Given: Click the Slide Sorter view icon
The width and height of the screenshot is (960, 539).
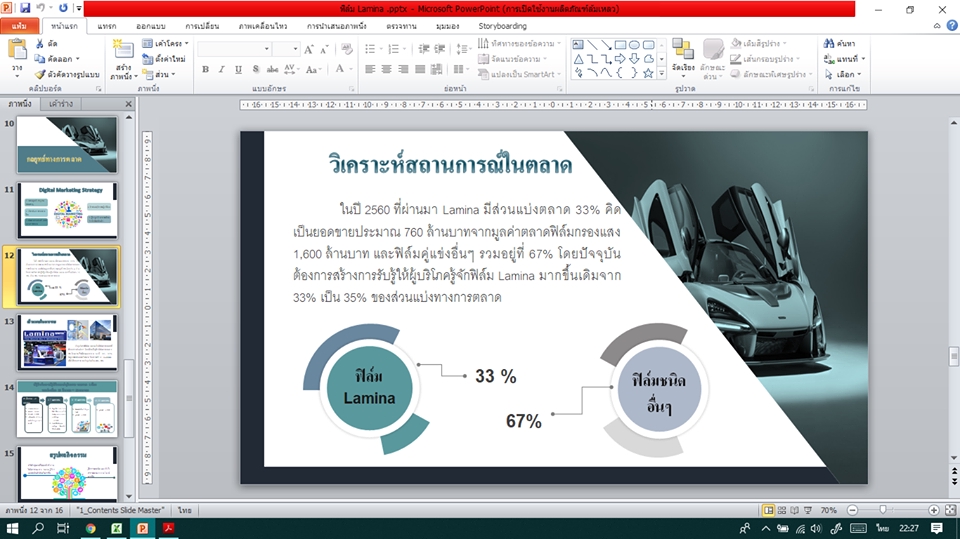Looking at the screenshot, I should (782, 510).
